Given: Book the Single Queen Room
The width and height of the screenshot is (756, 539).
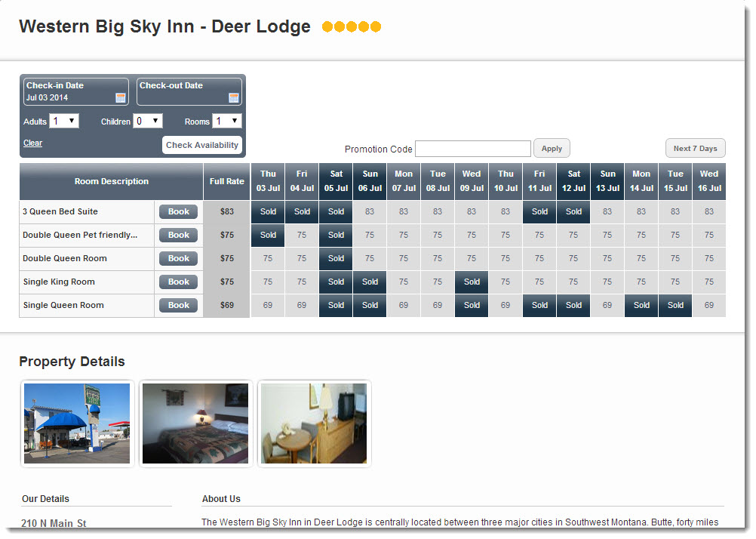Looking at the screenshot, I should (x=178, y=305).
